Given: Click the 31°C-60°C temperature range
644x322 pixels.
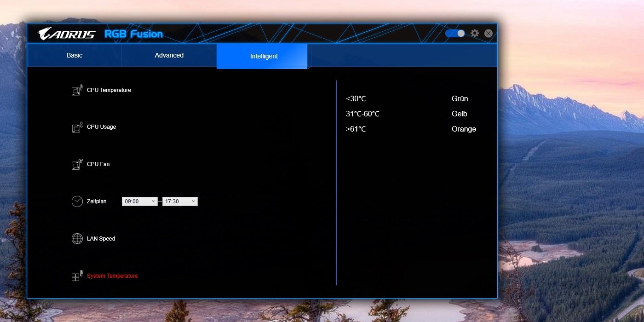Looking at the screenshot, I should tap(363, 114).
